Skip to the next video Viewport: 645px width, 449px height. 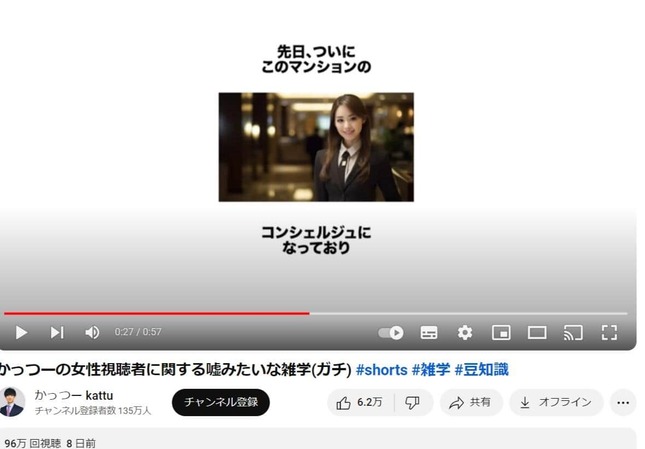coord(57,332)
